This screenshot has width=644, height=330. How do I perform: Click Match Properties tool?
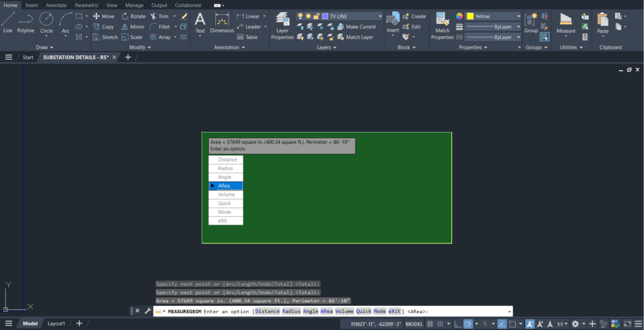[442, 25]
